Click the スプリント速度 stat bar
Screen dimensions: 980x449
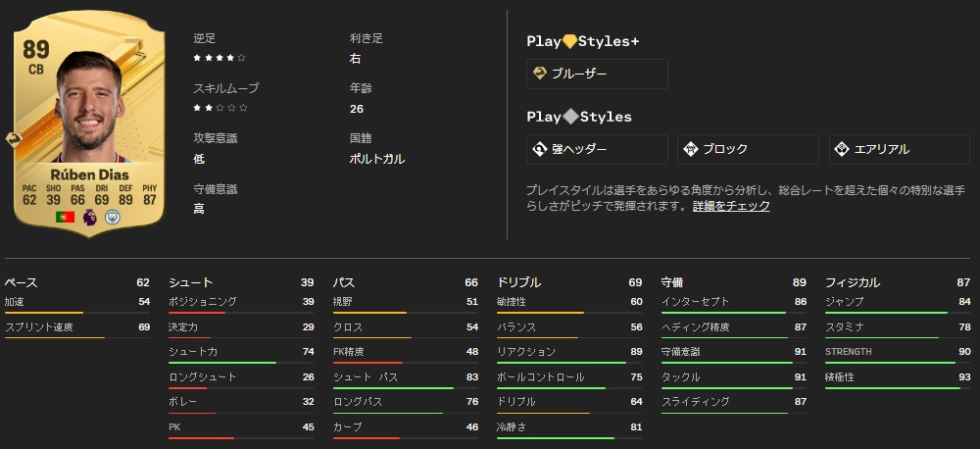tap(55, 338)
